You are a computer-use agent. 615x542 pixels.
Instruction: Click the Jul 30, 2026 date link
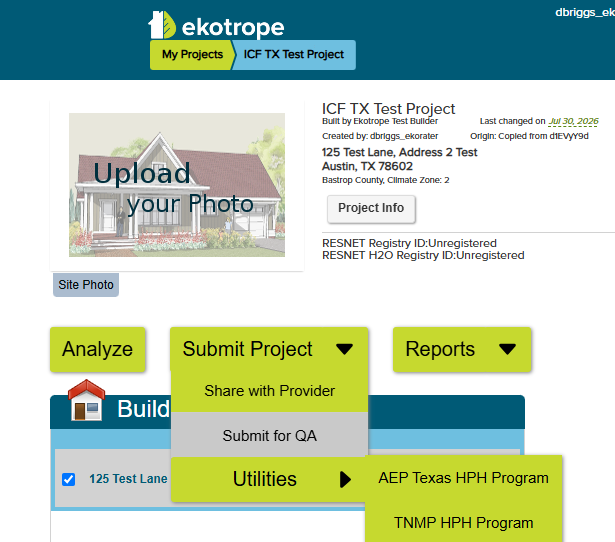(573, 121)
